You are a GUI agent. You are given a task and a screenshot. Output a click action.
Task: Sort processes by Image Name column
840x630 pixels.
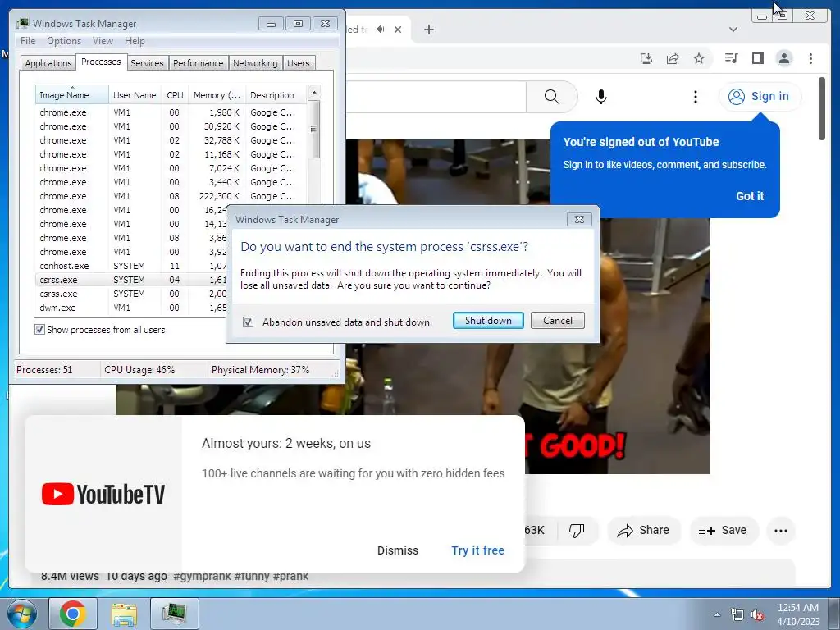click(71, 95)
